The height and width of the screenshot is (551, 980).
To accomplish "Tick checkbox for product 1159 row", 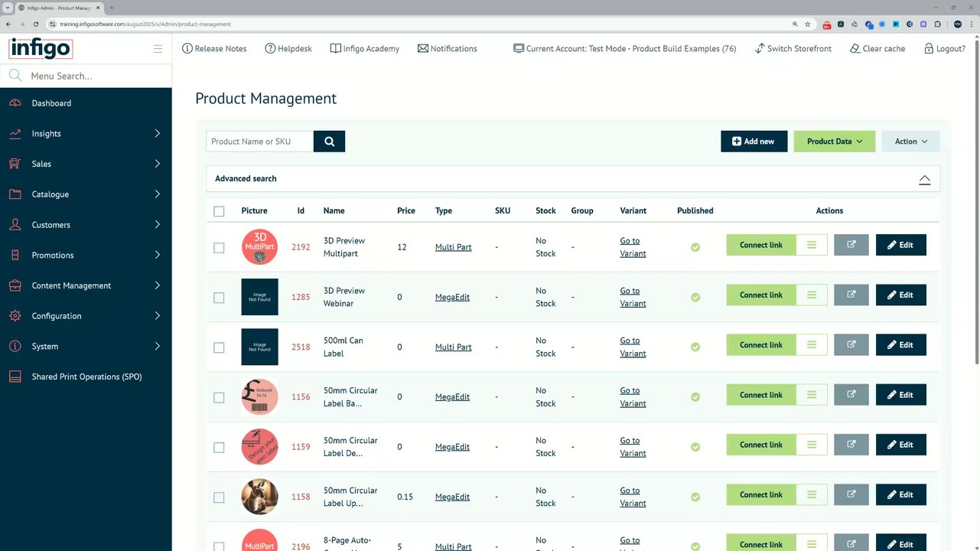I will tap(219, 447).
